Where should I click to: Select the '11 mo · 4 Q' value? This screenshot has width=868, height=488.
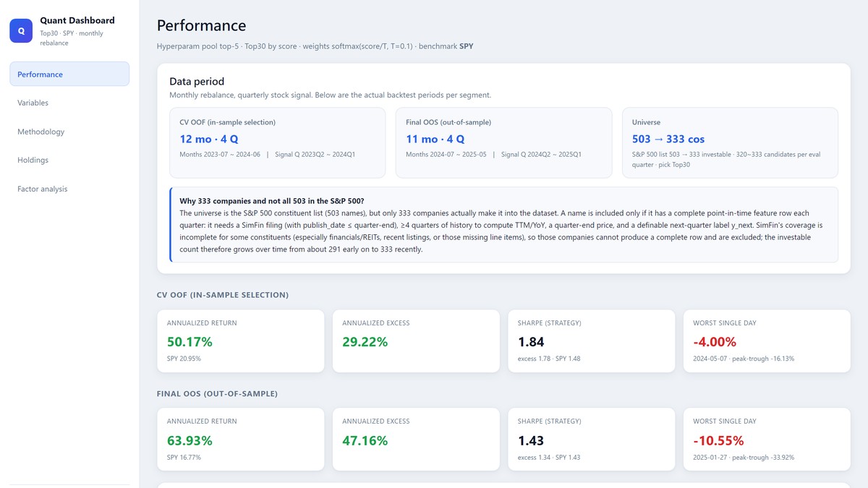(435, 139)
